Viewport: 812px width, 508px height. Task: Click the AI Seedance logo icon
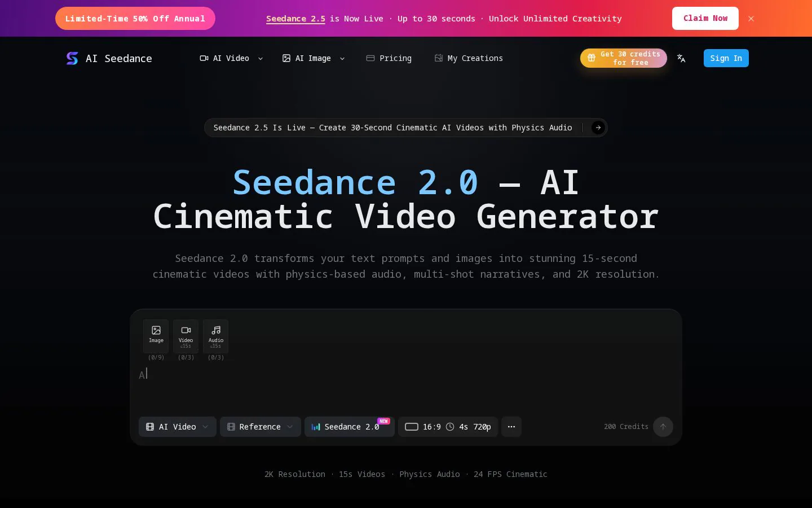(72, 58)
